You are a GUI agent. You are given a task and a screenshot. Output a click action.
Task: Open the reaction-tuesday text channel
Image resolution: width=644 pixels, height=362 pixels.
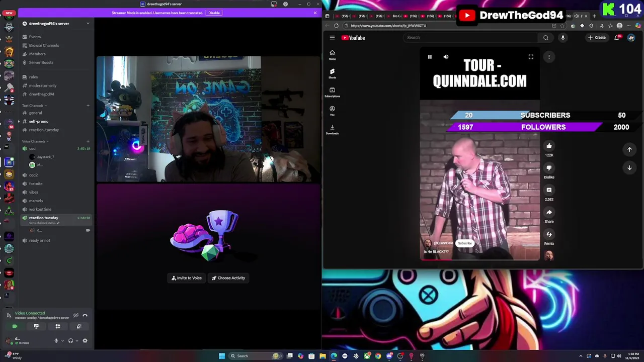[x=55, y=130]
